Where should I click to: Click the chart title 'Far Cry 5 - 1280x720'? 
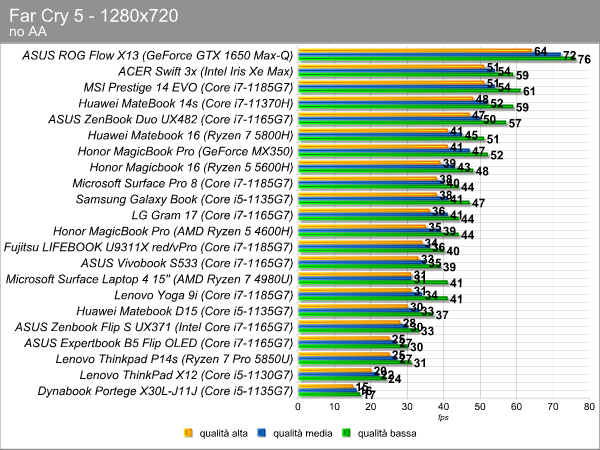pyautogui.click(x=94, y=16)
